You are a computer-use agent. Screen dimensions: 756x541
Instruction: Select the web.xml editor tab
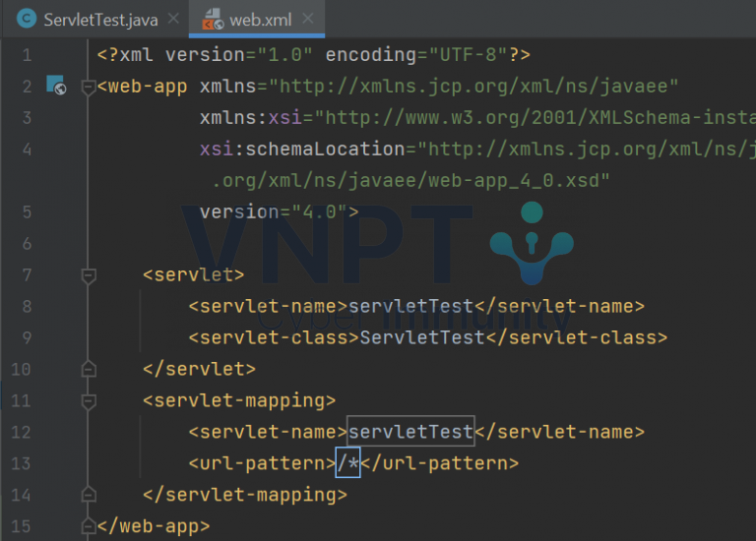[x=263, y=20]
